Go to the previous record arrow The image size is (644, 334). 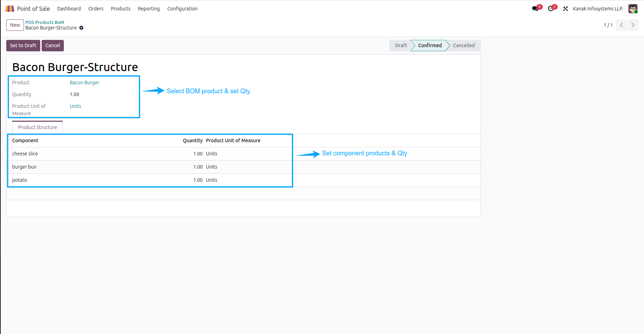click(621, 25)
